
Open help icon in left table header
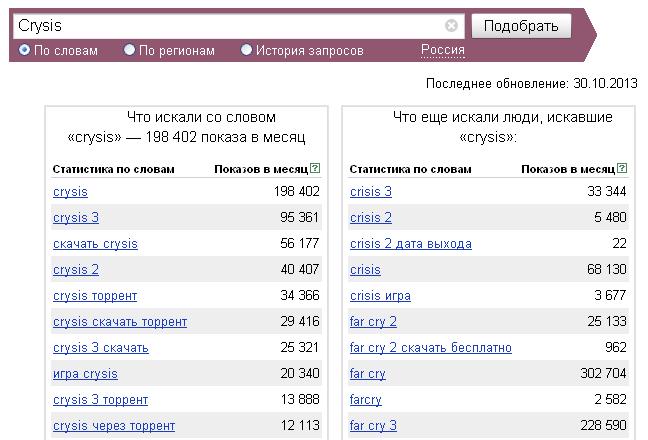(315, 168)
